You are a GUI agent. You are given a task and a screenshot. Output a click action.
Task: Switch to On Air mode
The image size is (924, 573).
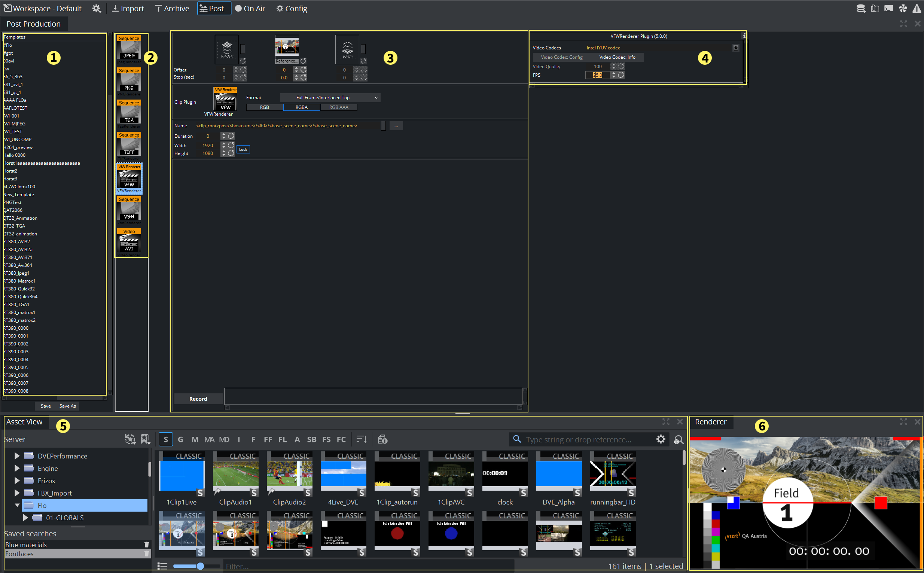(x=250, y=8)
